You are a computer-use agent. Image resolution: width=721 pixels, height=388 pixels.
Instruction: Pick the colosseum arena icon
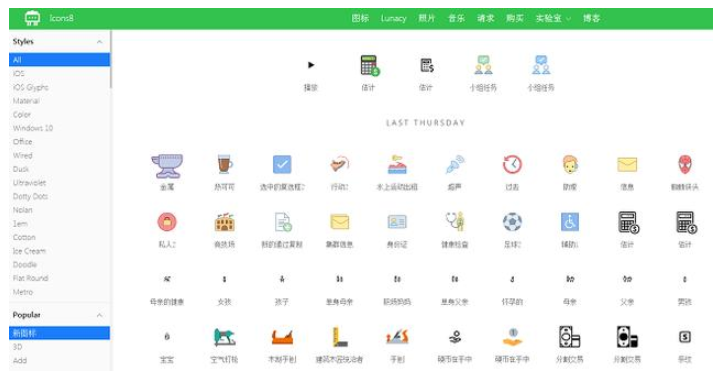click(x=224, y=222)
